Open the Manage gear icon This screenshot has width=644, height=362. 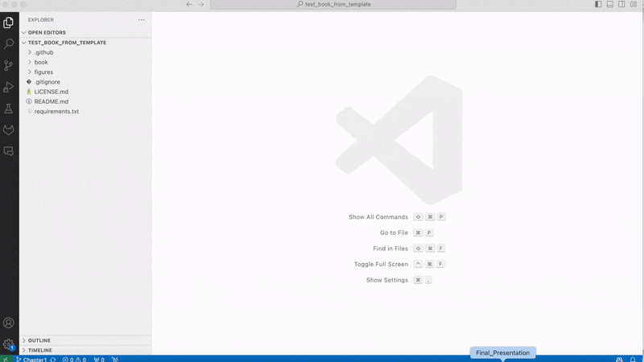(8, 344)
